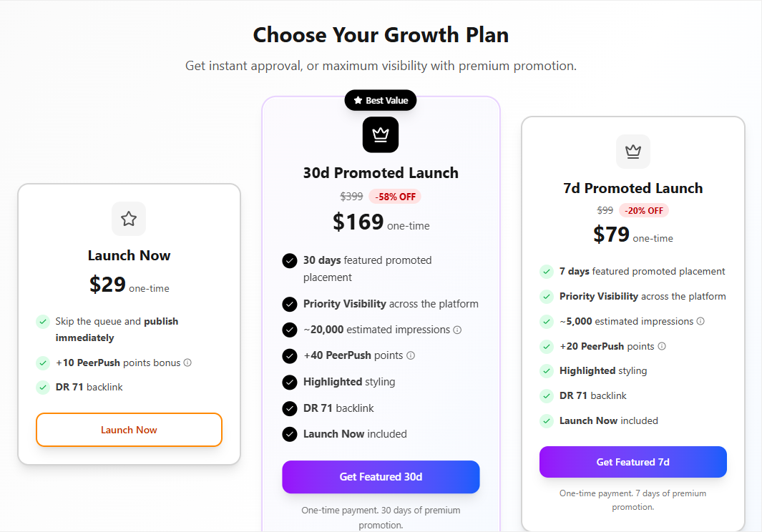
Task: Select the Get Featured 7d button
Action: click(x=632, y=462)
